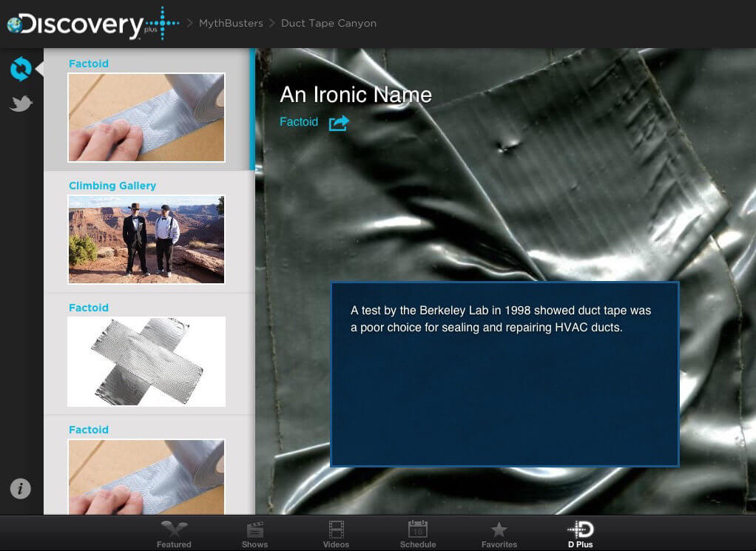756x551 pixels.
Task: Open the first Factoid tape roll thumbnail
Action: (146, 117)
